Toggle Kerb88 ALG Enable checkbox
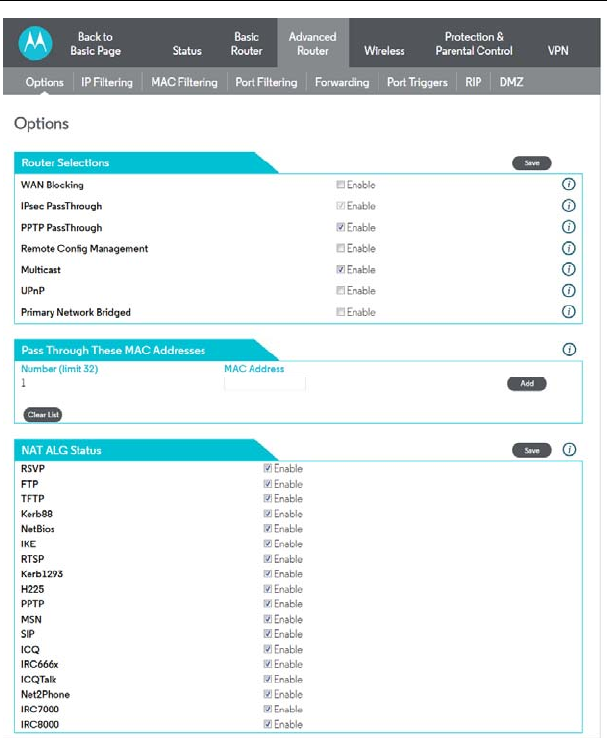 (x=267, y=513)
